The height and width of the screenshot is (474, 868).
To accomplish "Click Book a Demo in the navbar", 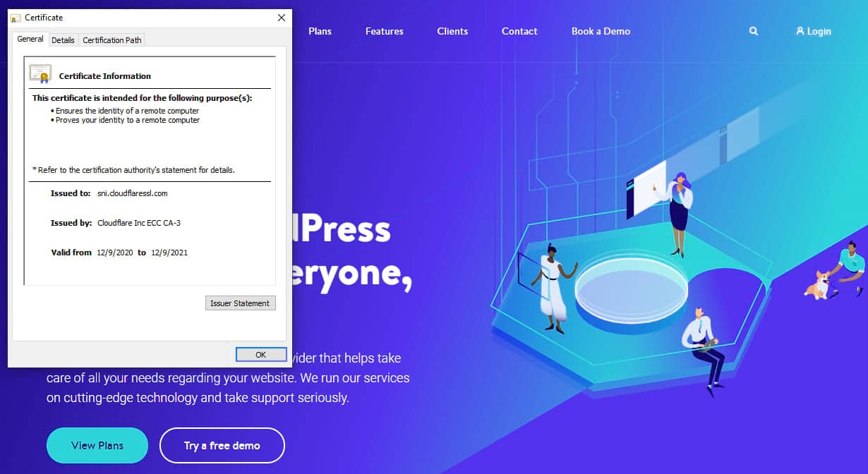I will (600, 31).
